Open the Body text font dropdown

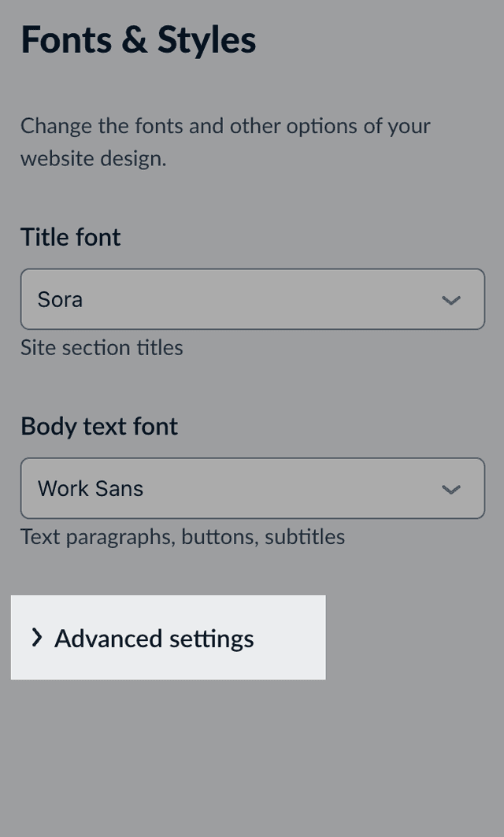click(x=252, y=488)
